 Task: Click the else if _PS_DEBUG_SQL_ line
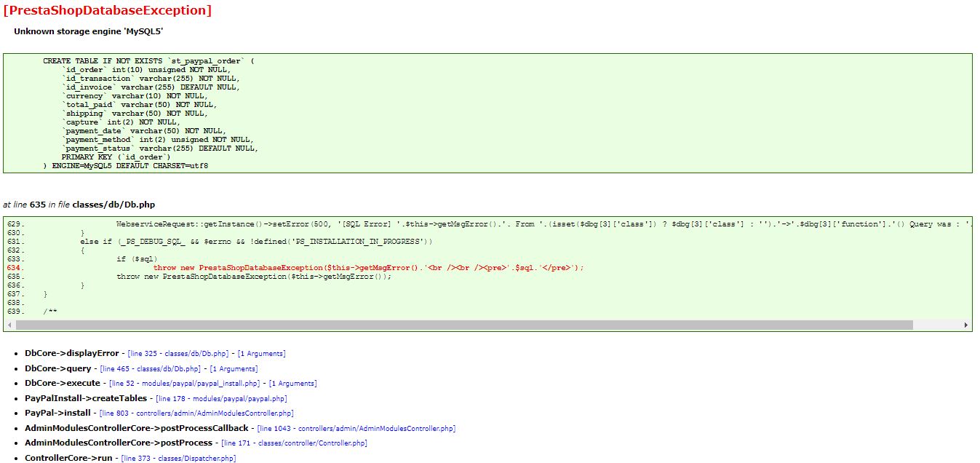pyautogui.click(x=257, y=242)
